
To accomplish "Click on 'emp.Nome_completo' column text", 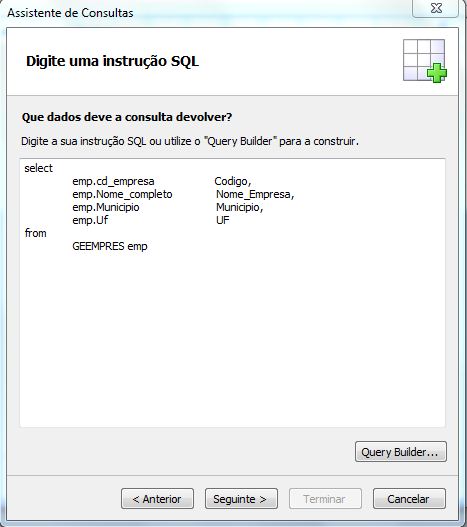I will click(122, 194).
